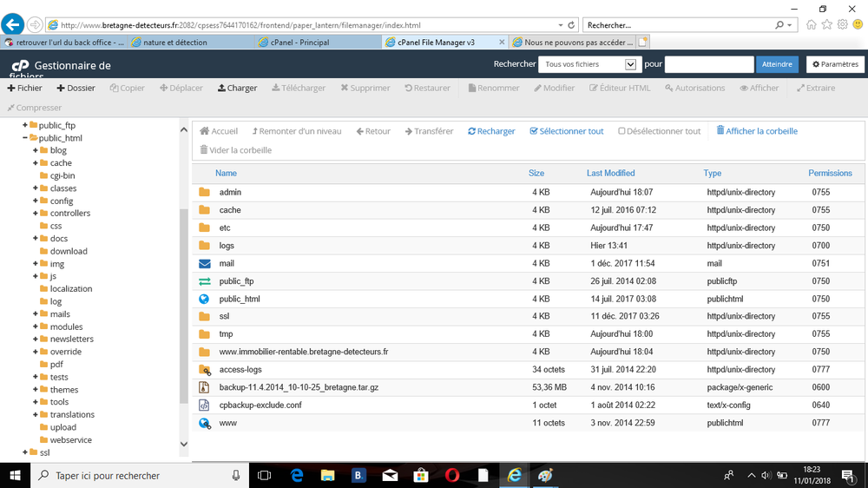The height and width of the screenshot is (488, 868).
Task: Click the mail envelope icon in file list
Action: [x=204, y=264]
